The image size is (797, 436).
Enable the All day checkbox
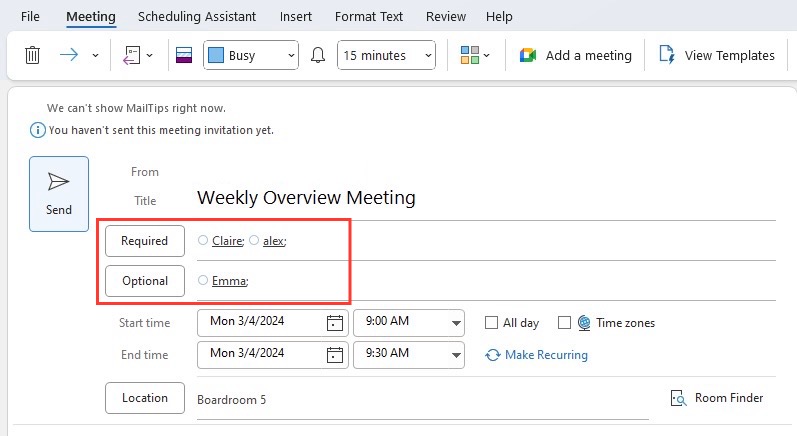tap(491, 323)
